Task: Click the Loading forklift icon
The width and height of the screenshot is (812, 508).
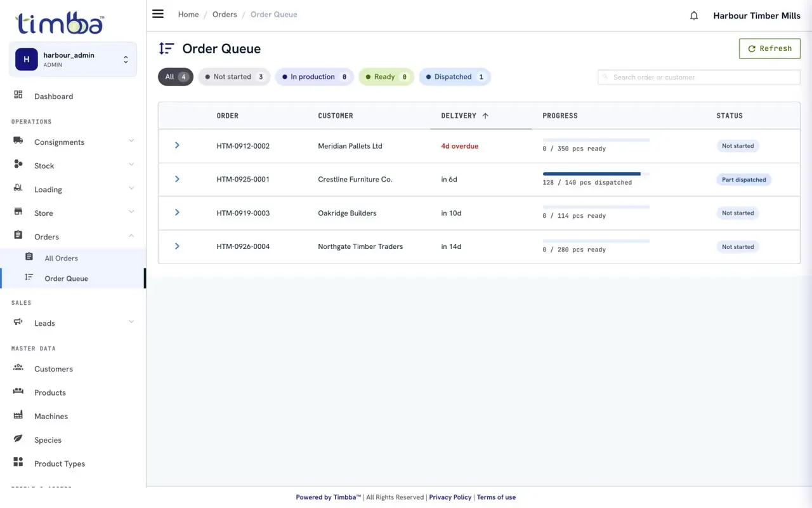Action: click(x=18, y=188)
